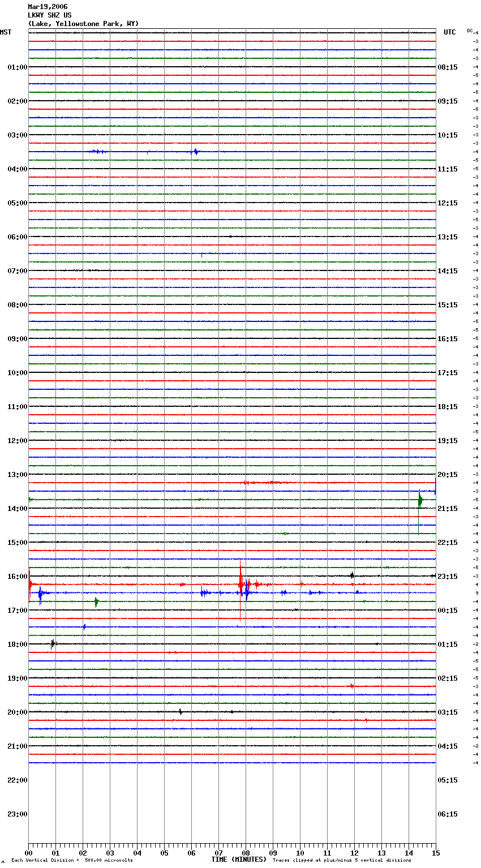Select the 14:00 MST time label
This screenshot has width=481, height=868.
[x=17, y=509]
